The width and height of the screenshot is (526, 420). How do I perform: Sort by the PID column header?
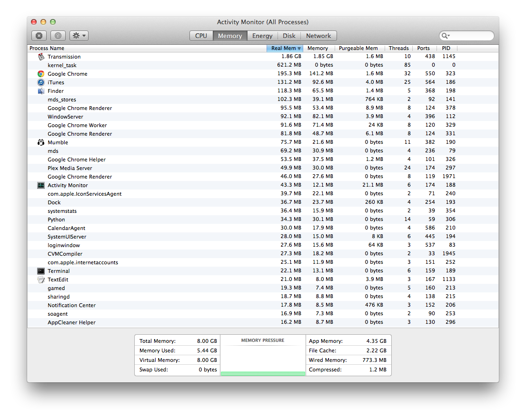(x=446, y=48)
